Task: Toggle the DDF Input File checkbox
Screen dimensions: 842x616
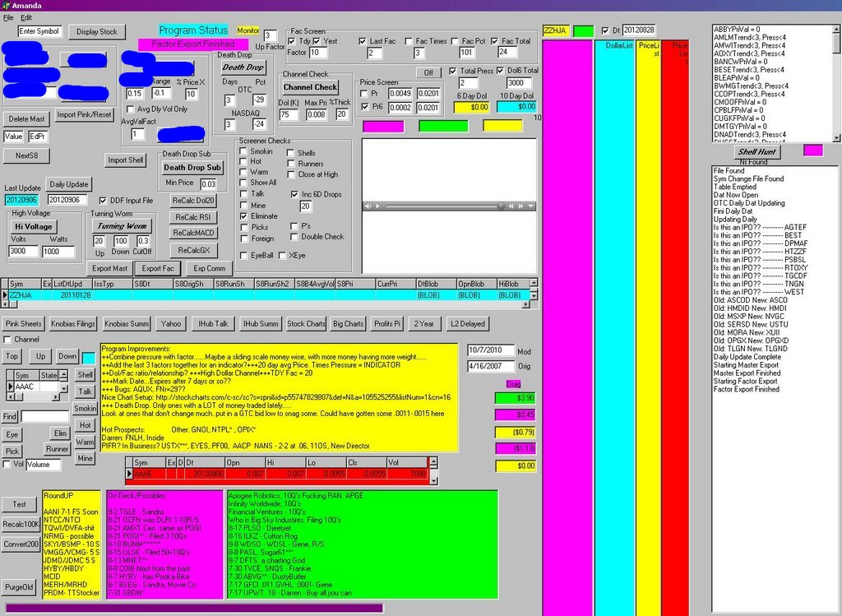Action: tap(103, 201)
